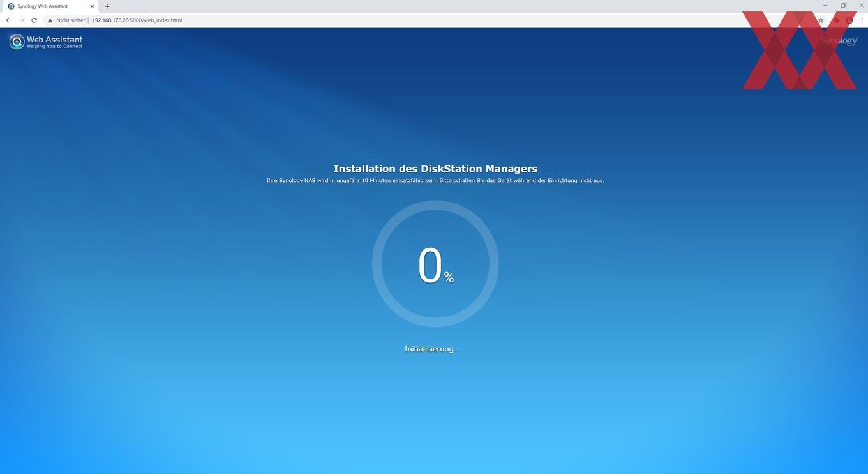This screenshot has height=474, width=868.
Task: Close the Synology Web Assistant tab
Action: 92,6
